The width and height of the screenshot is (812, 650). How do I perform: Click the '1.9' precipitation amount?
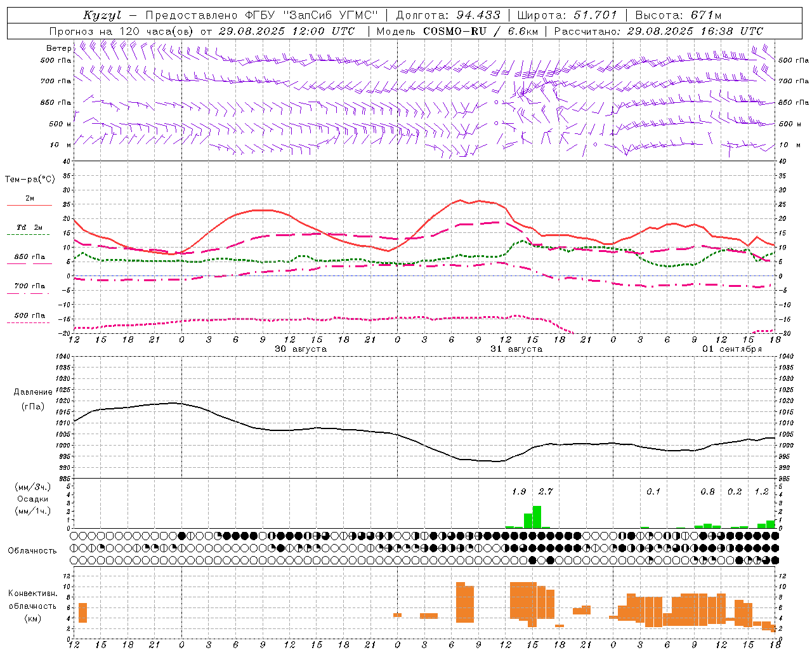(x=519, y=491)
